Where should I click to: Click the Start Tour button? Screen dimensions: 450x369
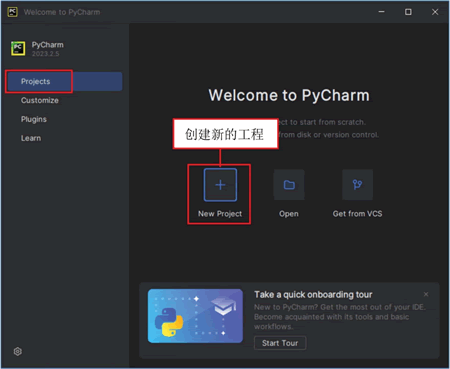[280, 343]
